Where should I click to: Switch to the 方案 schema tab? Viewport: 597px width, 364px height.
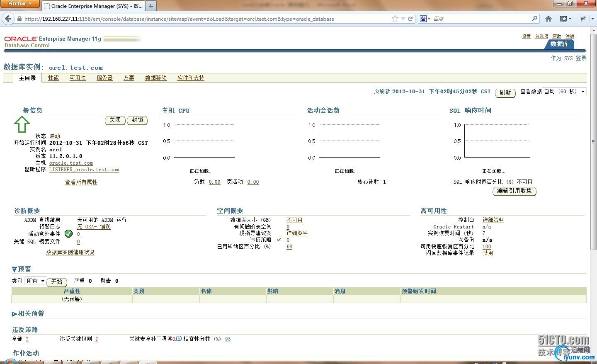129,78
